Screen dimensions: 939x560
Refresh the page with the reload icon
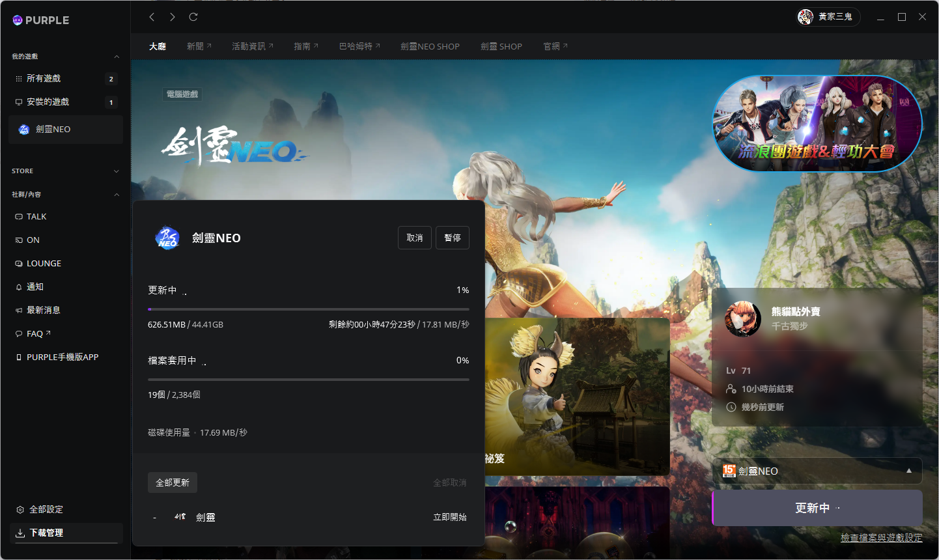[193, 17]
